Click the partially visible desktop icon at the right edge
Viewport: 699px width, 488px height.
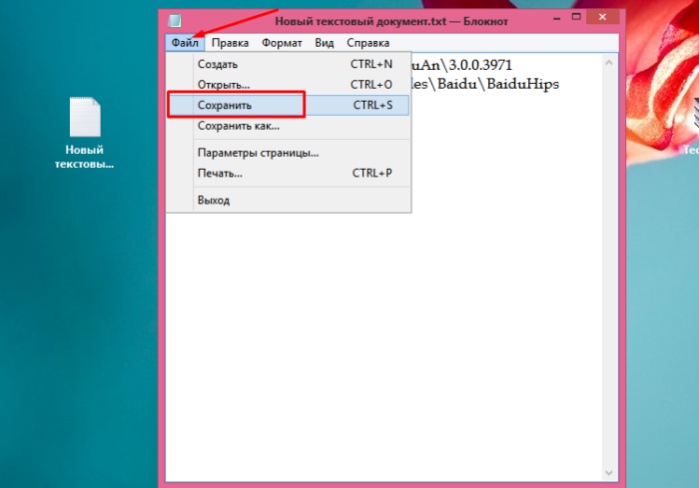[x=693, y=127]
